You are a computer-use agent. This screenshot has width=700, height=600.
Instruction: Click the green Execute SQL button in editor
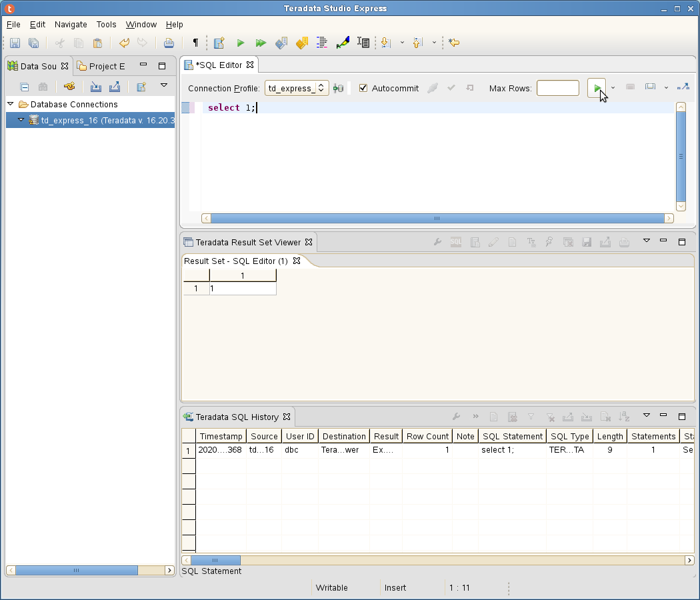click(x=597, y=88)
